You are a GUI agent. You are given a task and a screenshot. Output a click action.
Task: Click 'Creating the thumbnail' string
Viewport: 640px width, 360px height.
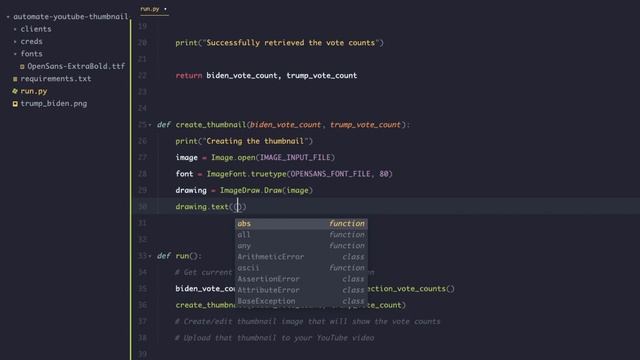coord(255,141)
